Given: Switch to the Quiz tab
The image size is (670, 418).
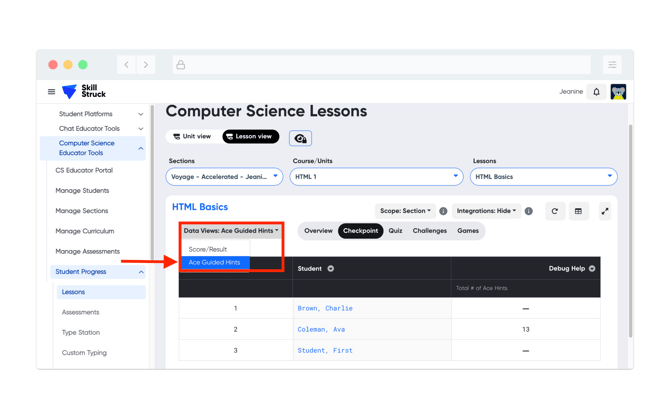Looking at the screenshot, I should click(395, 231).
